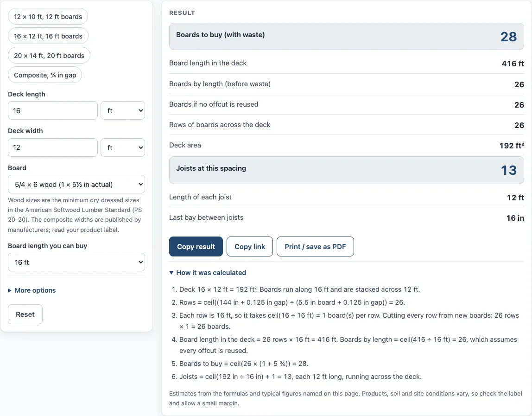
Task: Open the Board type dropdown
Action: coord(76,185)
